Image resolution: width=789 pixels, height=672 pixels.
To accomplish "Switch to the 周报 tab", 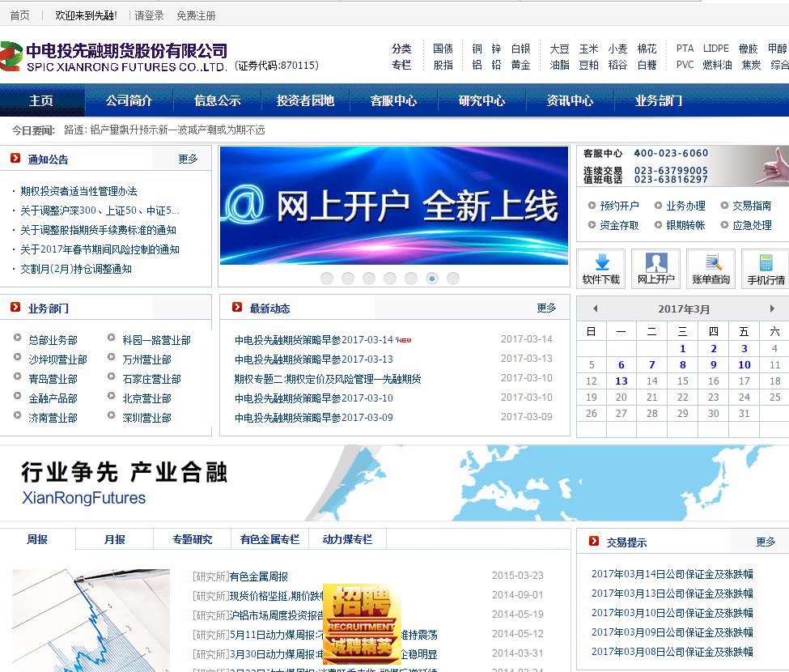I will (37, 539).
